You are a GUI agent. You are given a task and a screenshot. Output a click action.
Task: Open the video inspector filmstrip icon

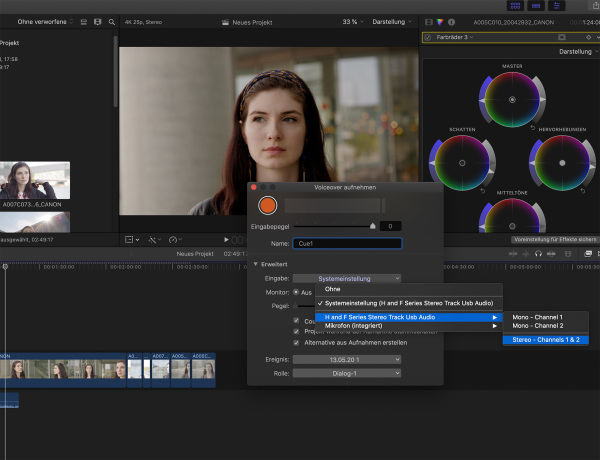click(429, 22)
